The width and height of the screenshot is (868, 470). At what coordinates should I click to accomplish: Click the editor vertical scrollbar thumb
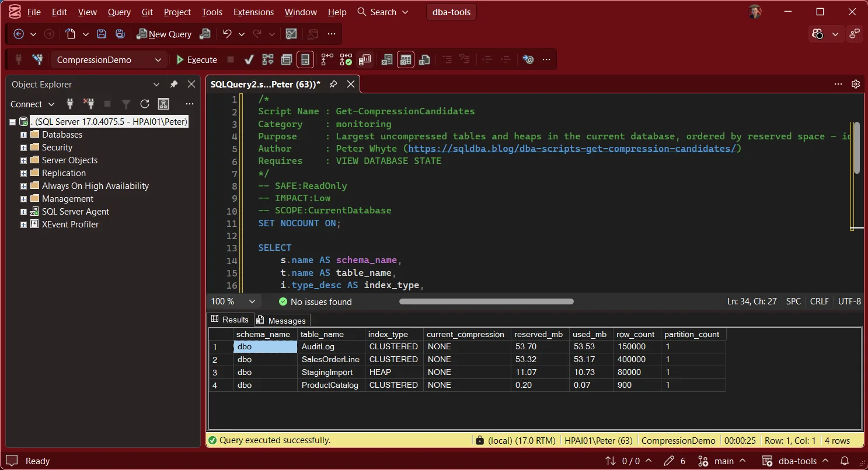point(857,148)
